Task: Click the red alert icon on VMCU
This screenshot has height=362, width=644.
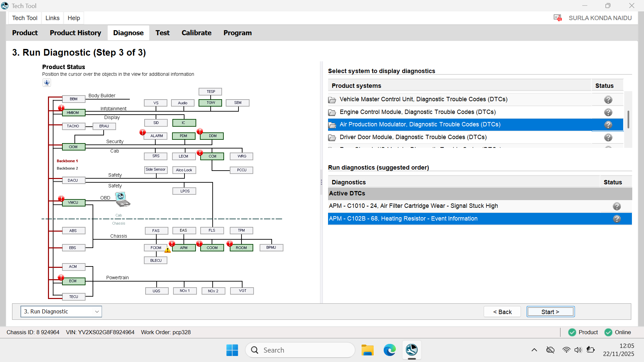Action: coord(61,199)
